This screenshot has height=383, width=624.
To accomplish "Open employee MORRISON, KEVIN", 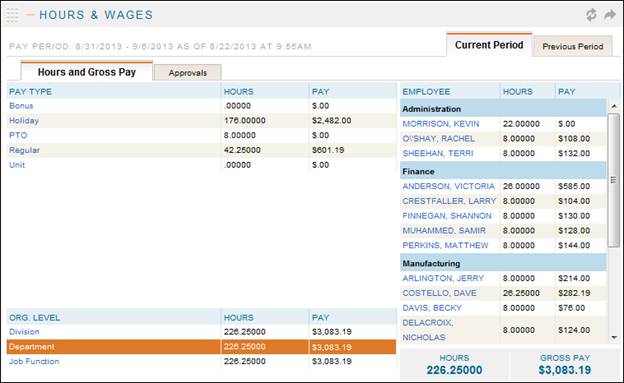I will [441, 124].
